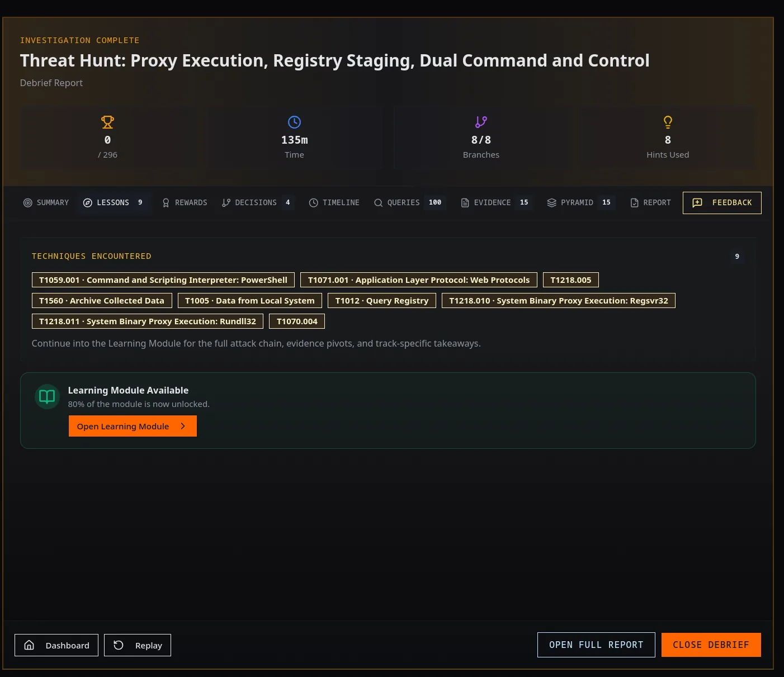
Task: Click the Hints Used label
Action: (x=668, y=155)
